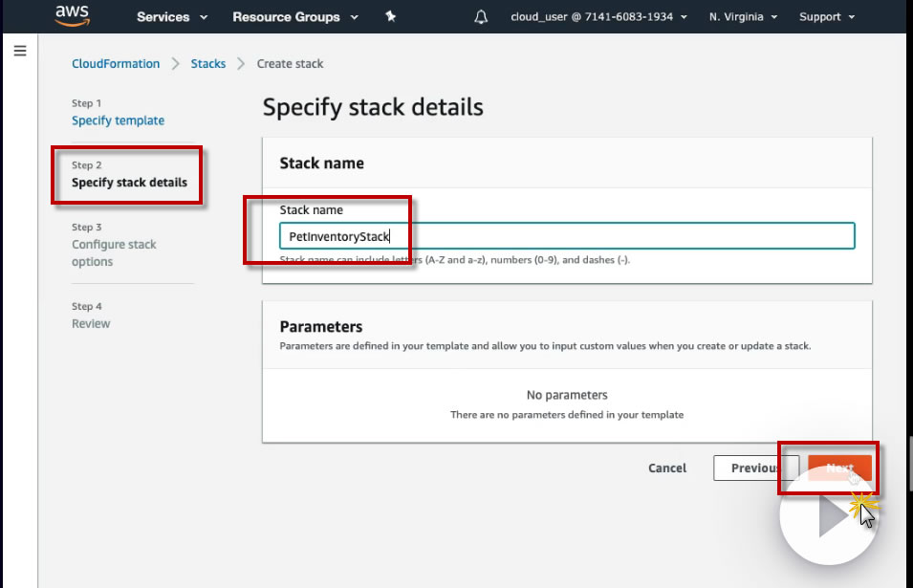Screen dimensions: 913x588
Task: Open the notifications bell
Action: click(481, 17)
